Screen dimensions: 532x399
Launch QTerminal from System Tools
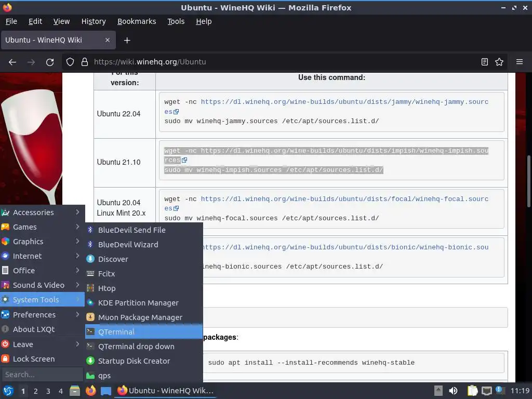point(144,332)
